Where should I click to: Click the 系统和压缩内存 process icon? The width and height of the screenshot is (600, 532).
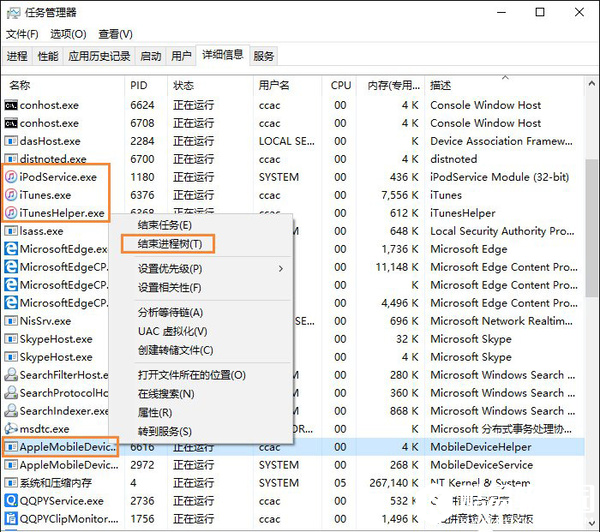coord(11,483)
